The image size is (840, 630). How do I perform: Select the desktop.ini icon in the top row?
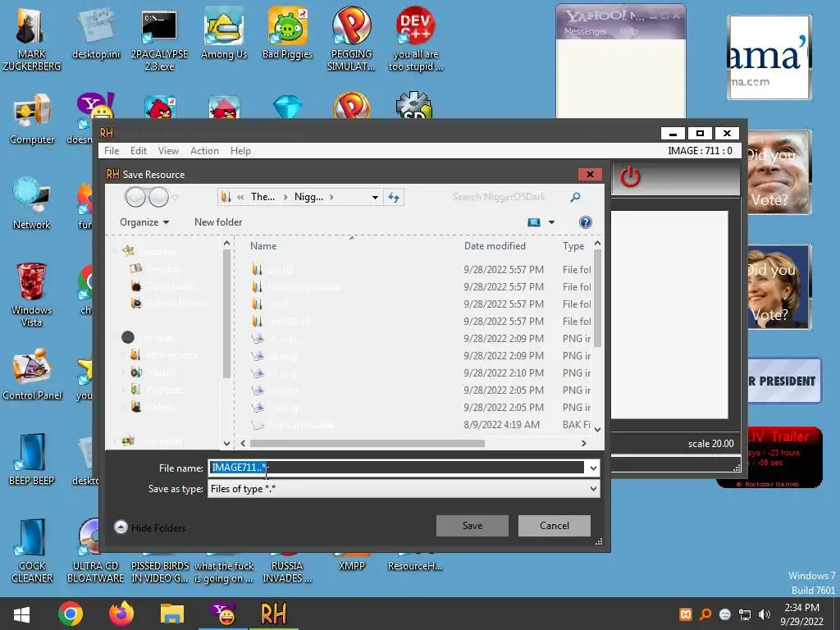(x=96, y=34)
